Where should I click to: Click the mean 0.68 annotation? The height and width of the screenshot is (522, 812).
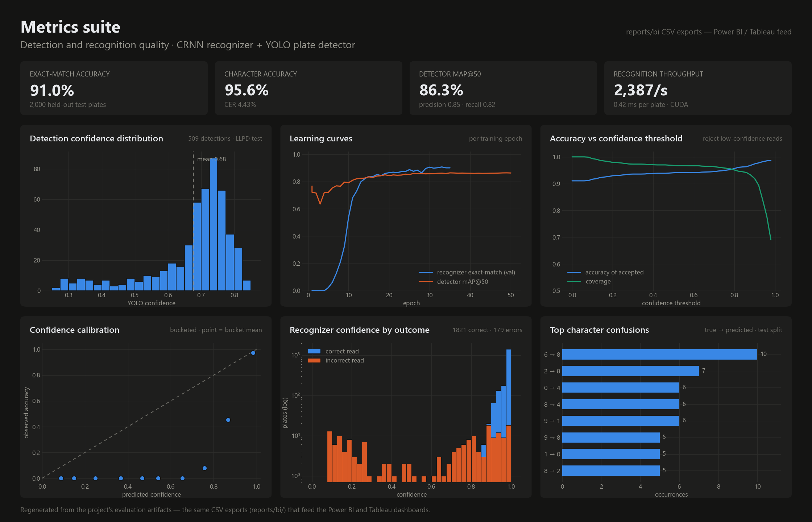click(211, 159)
